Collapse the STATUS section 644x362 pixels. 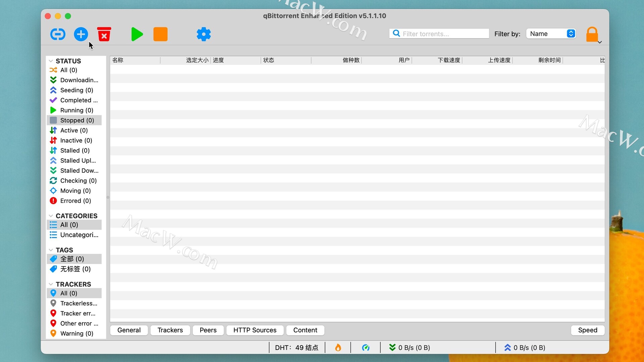click(x=51, y=61)
